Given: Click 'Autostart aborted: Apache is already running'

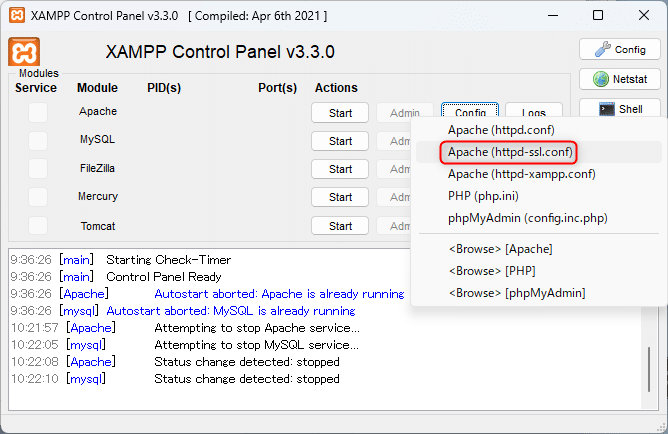Looking at the screenshot, I should click(279, 294).
